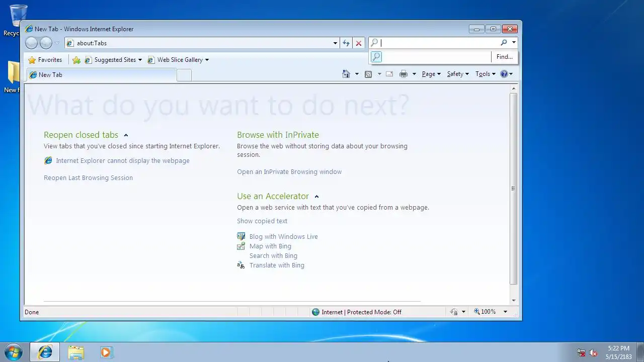Image resolution: width=644 pixels, height=362 pixels.
Task: Open the Home dropdown arrow
Action: 357,74
